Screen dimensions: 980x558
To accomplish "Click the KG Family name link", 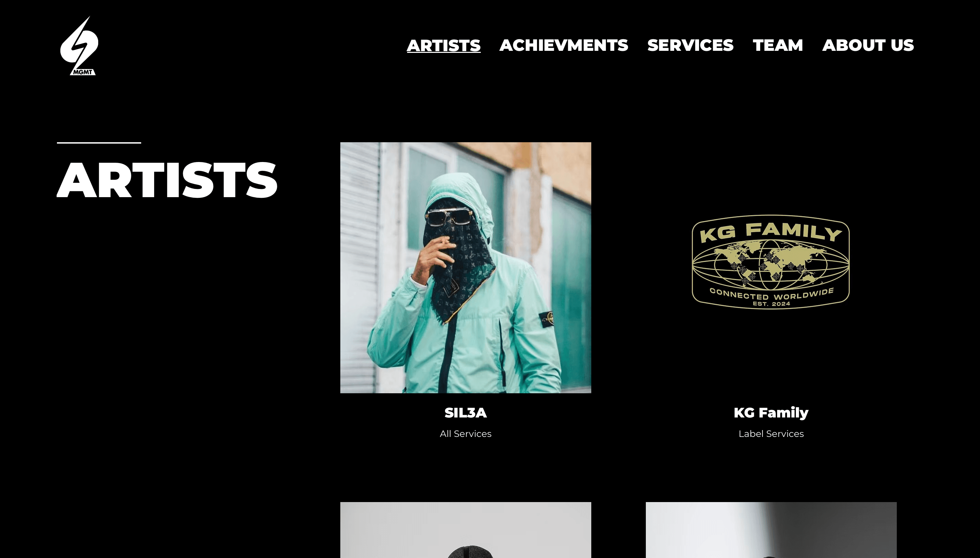I will coord(771,413).
